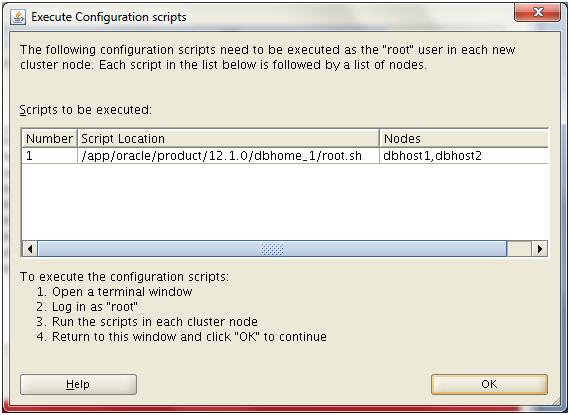Click the empty area of the scripts table
The width and height of the screenshot is (570, 415).
tap(285, 202)
